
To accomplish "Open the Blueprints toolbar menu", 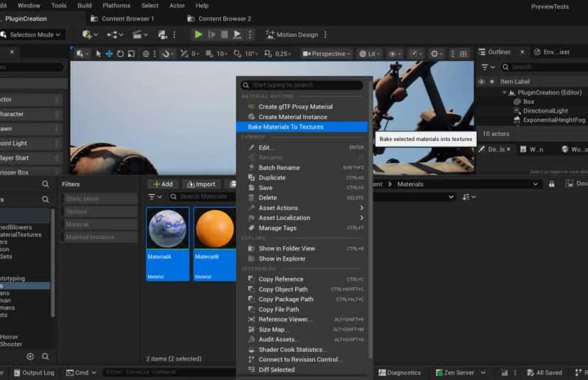I will [115, 35].
